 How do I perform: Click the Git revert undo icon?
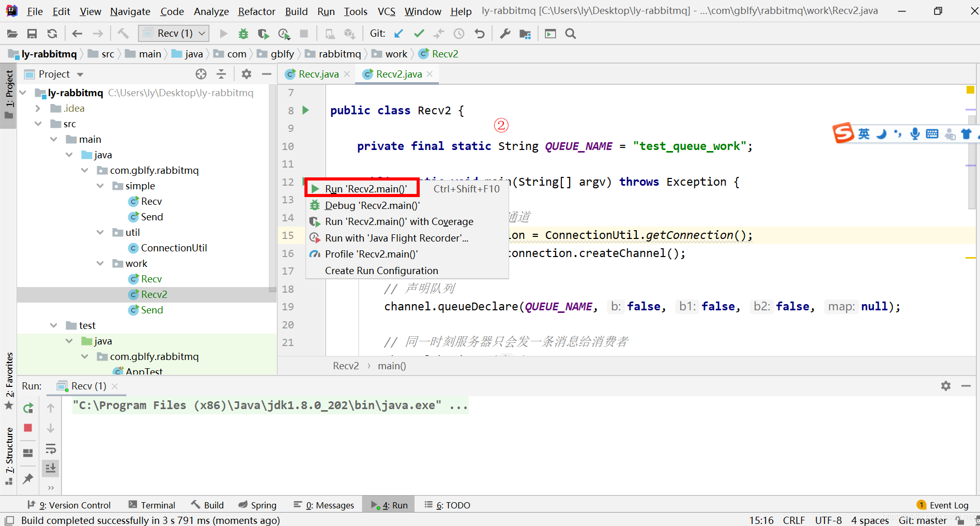480,34
